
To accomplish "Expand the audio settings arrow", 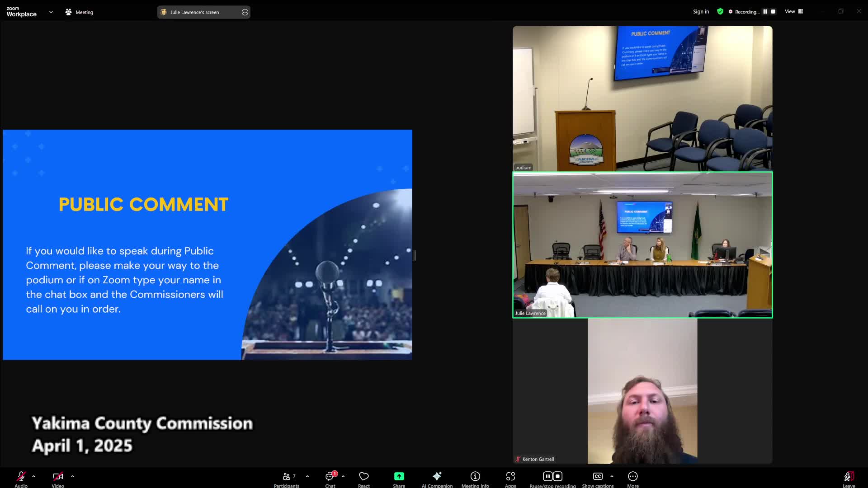I will coord(33,476).
